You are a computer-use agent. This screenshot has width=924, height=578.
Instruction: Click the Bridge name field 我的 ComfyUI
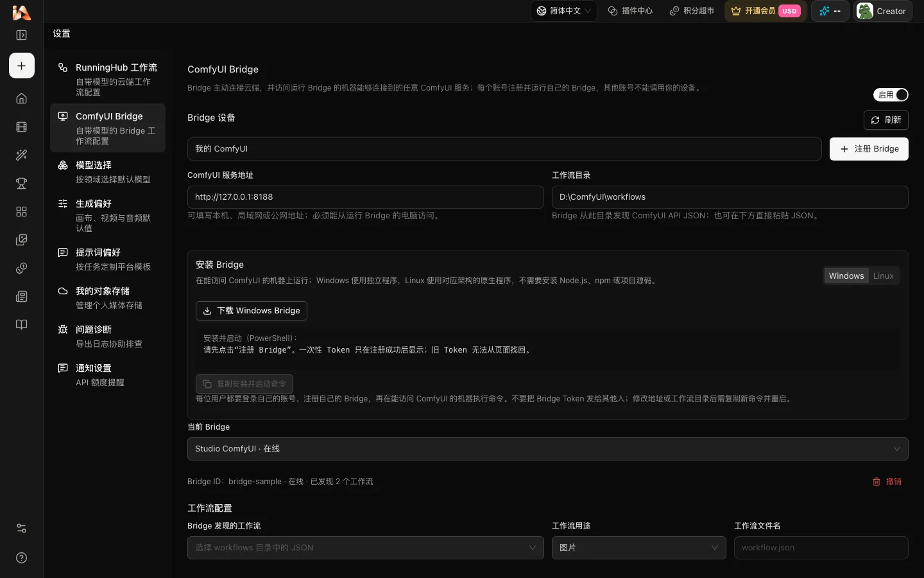pyautogui.click(x=504, y=149)
